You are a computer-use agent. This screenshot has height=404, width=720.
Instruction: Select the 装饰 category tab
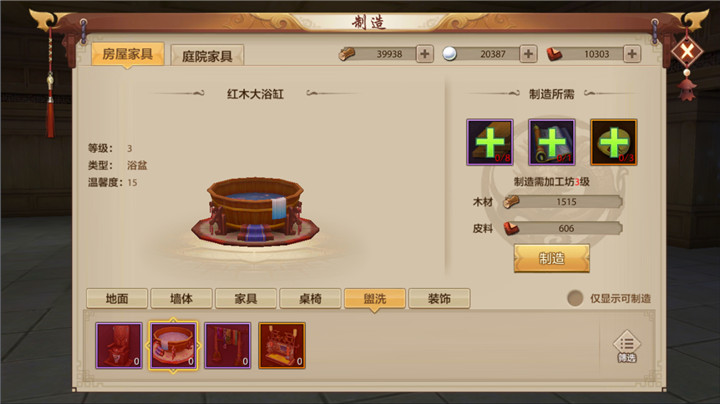[x=439, y=299]
